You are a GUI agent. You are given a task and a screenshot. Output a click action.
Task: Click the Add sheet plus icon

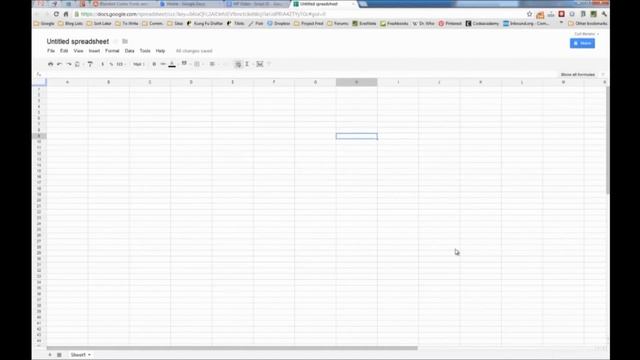tap(50, 355)
